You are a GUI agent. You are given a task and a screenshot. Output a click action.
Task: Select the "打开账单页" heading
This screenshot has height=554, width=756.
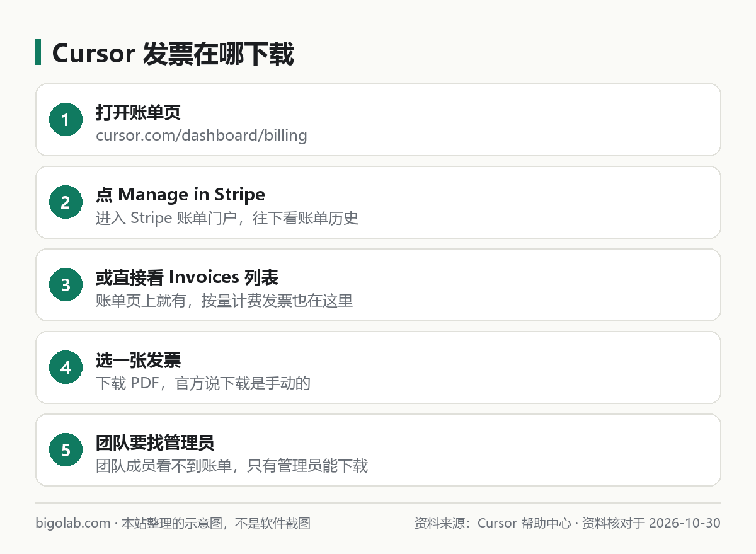[x=138, y=112]
